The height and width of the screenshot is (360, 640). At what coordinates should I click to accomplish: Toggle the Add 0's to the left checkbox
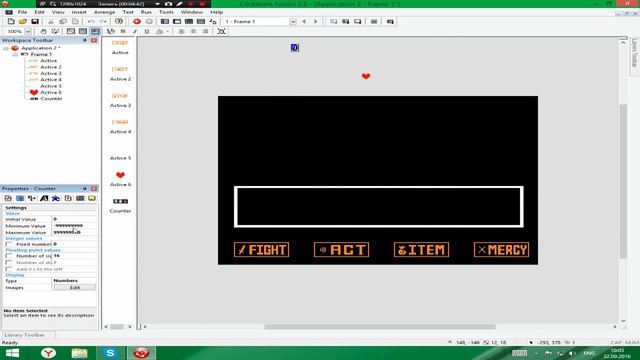pyautogui.click(x=9, y=269)
